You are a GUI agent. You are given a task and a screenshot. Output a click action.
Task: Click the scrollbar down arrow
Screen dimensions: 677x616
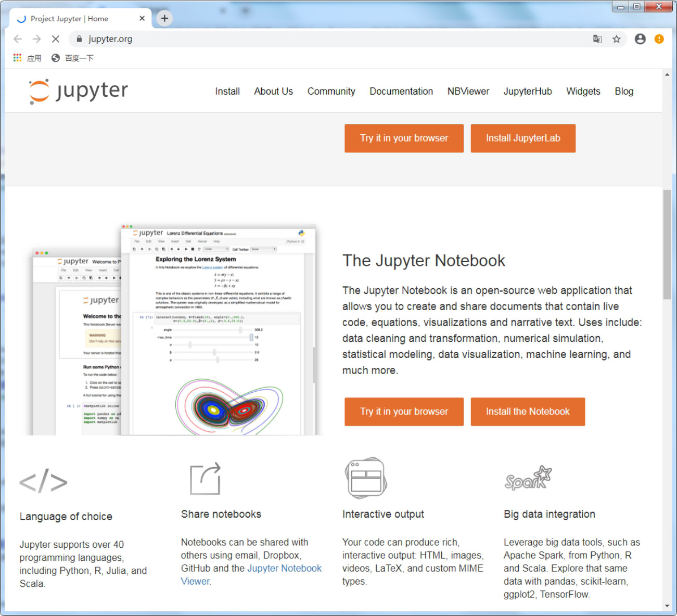coord(667,606)
